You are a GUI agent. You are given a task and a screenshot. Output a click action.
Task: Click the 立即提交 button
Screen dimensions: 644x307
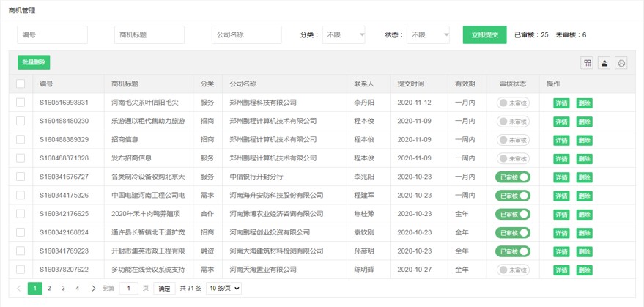coord(484,35)
